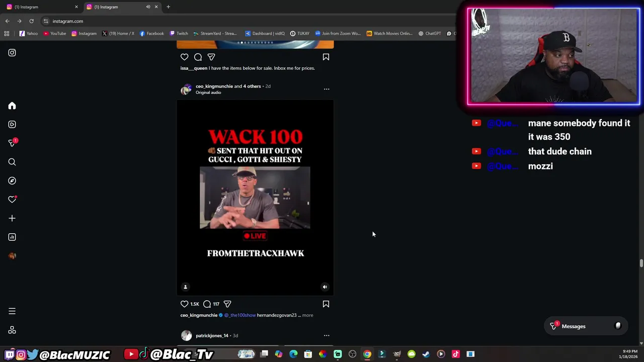Mute tab via speaker icon
Screen dimensions: 644x362
tap(148, 7)
